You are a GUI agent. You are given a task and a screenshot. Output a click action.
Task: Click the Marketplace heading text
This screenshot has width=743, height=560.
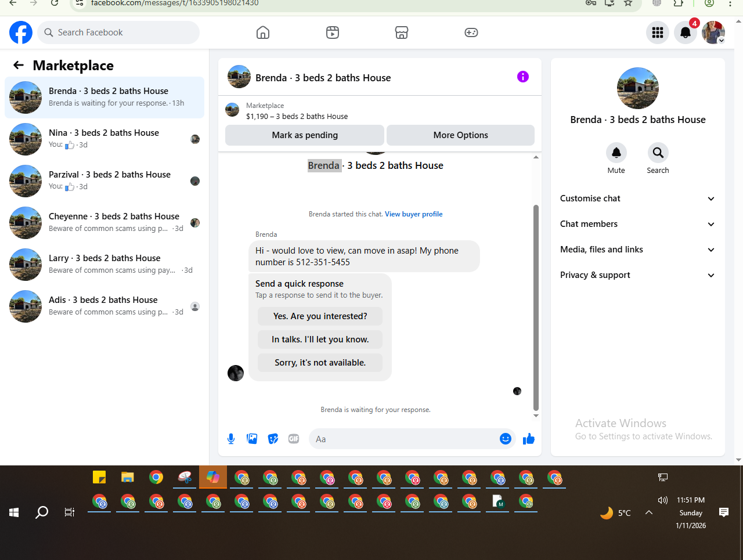pos(73,66)
